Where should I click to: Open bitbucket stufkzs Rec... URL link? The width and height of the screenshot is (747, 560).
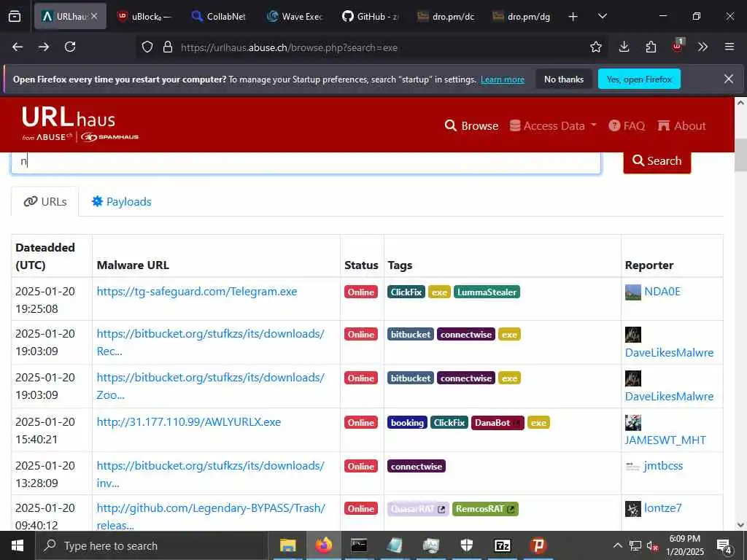pos(211,343)
